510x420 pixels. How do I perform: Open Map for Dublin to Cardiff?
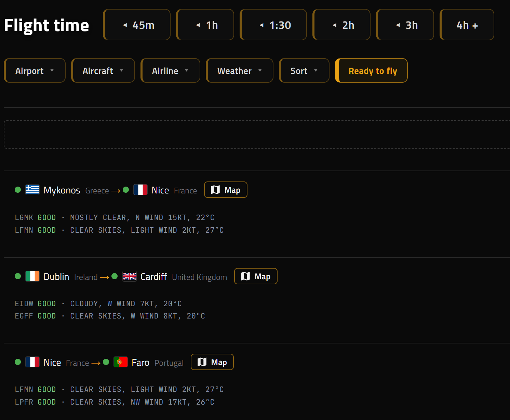[x=256, y=276]
